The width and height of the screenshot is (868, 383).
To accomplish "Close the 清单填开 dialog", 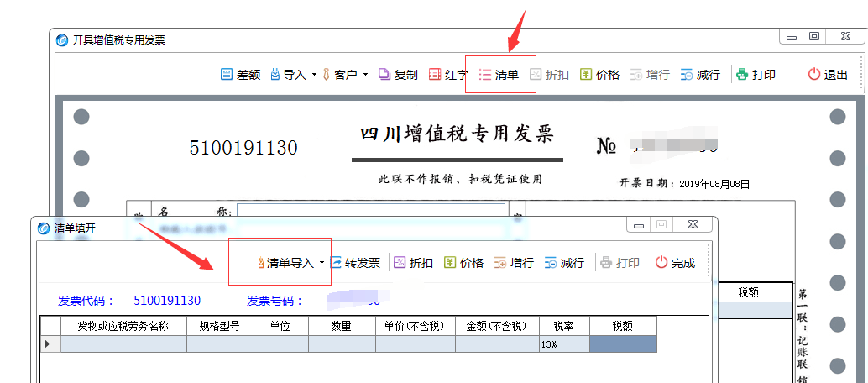I will coord(693,225).
